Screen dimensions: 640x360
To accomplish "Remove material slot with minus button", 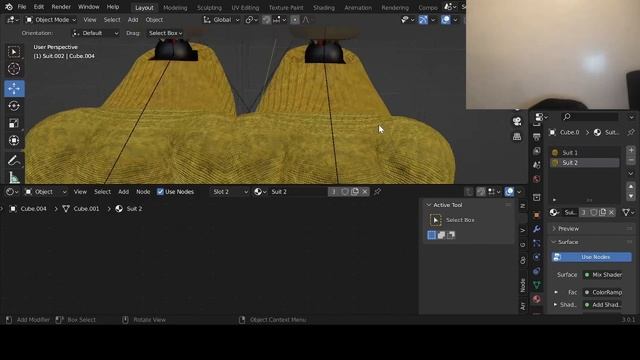I will click(x=631, y=160).
